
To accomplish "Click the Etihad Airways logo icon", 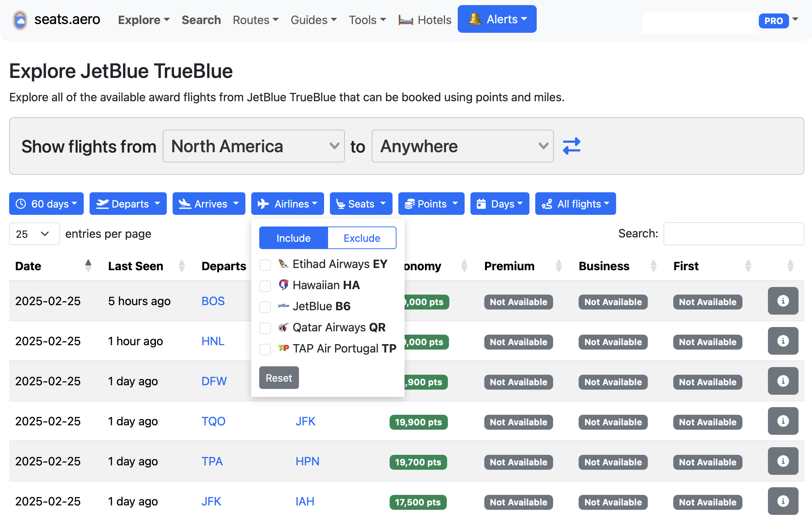I will pyautogui.click(x=283, y=264).
